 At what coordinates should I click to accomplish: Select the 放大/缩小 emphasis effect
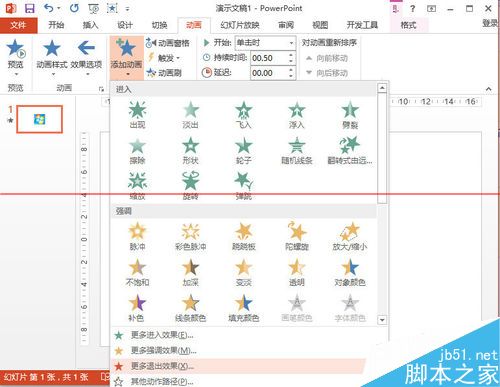(350, 237)
